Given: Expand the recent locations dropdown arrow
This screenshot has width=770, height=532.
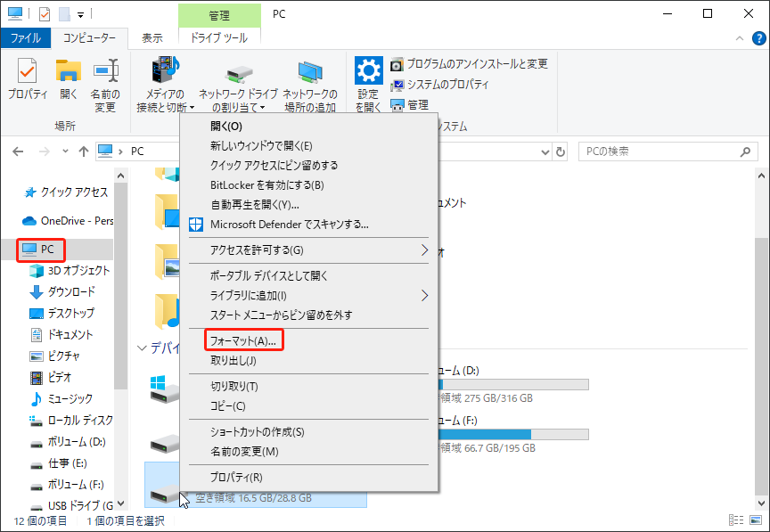Looking at the screenshot, I should pyautogui.click(x=65, y=151).
